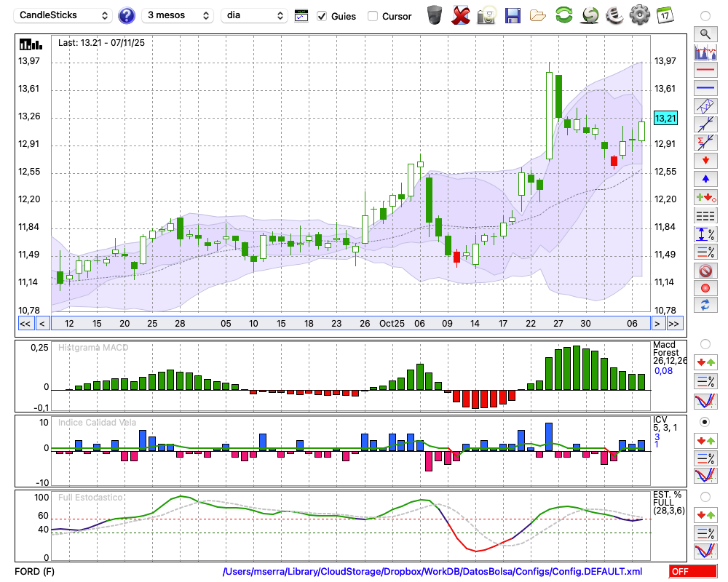Click the >> jump-to-end button
Screen dimensions: 728x582
point(674,324)
